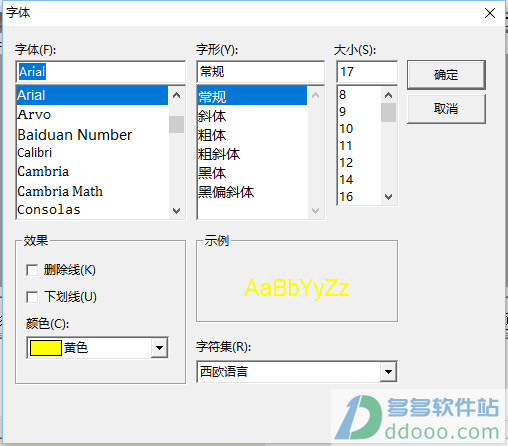Choose font size 9
This screenshot has width=508, height=446.
click(x=359, y=111)
